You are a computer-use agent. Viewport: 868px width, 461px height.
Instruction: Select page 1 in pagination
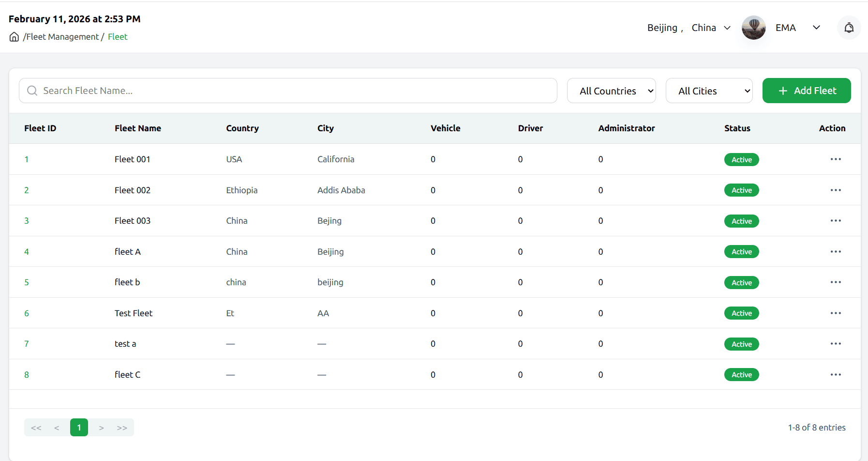click(79, 428)
